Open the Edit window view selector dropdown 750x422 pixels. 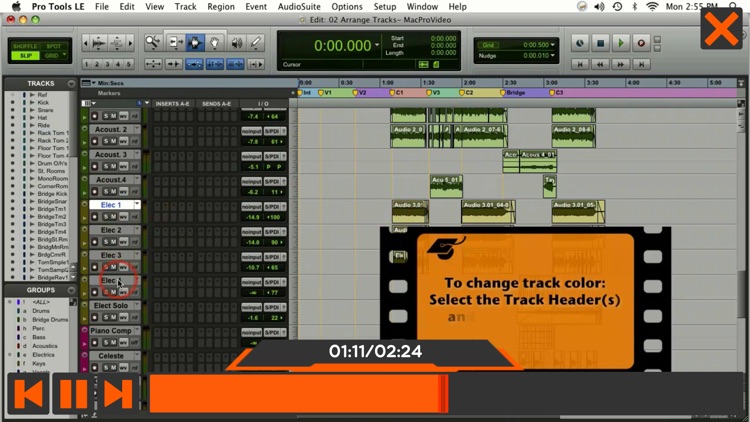pos(88,103)
